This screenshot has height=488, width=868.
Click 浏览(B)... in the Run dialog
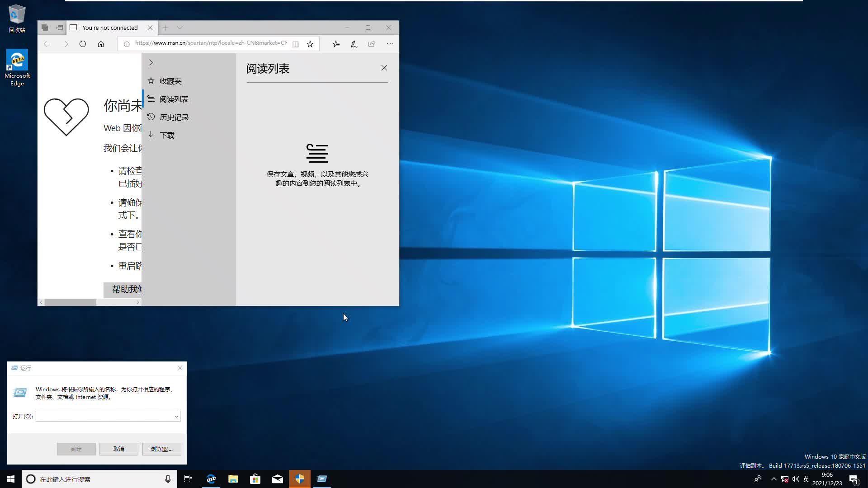pyautogui.click(x=161, y=449)
